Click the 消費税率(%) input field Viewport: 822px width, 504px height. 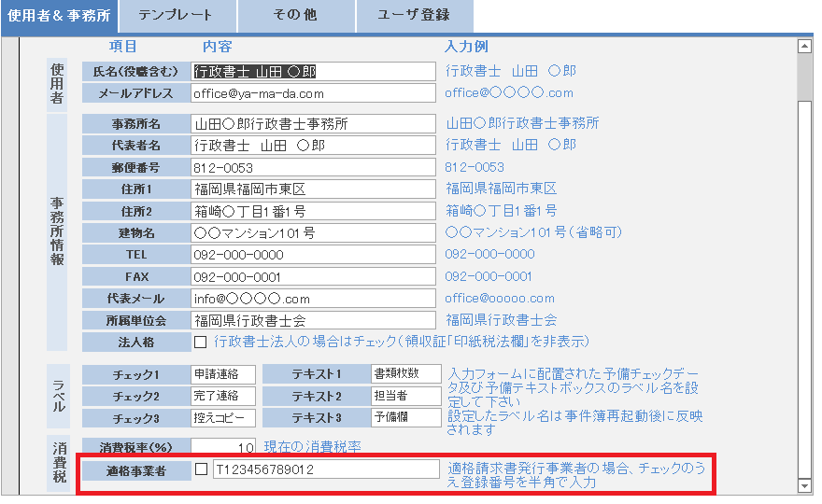click(222, 447)
